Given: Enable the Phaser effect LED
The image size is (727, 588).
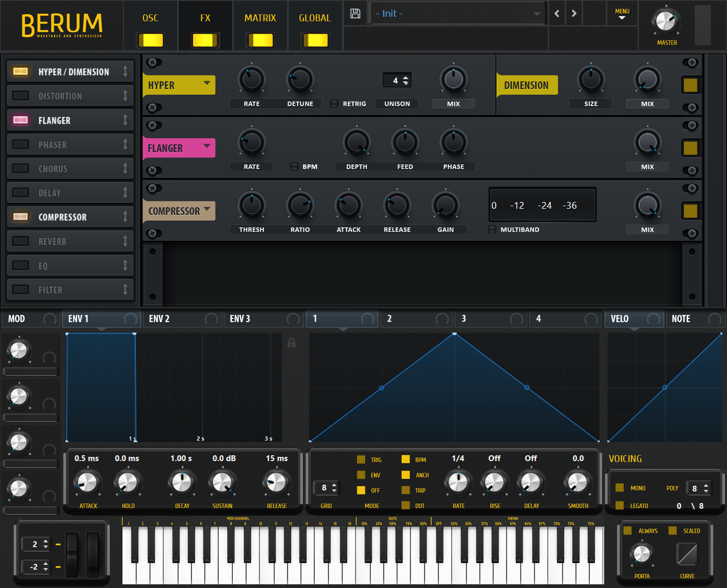Looking at the screenshot, I should tap(20, 144).
